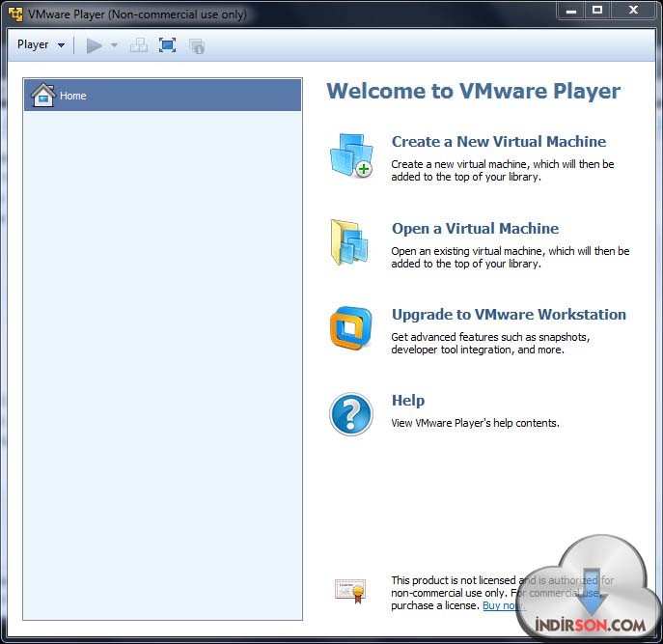Click the blue question mark help icon
This screenshot has width=663, height=644.
pos(351,414)
